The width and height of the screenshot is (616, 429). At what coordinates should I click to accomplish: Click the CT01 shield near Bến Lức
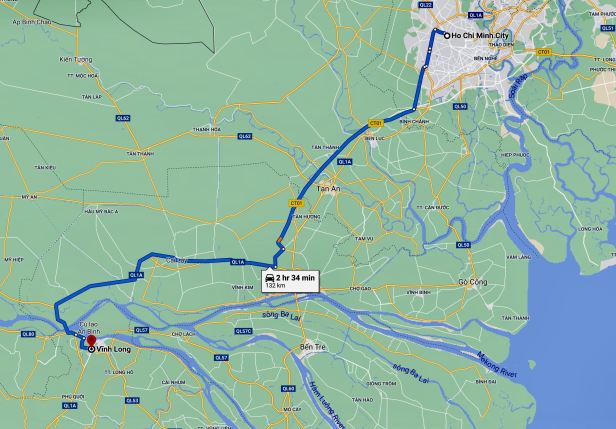point(376,123)
